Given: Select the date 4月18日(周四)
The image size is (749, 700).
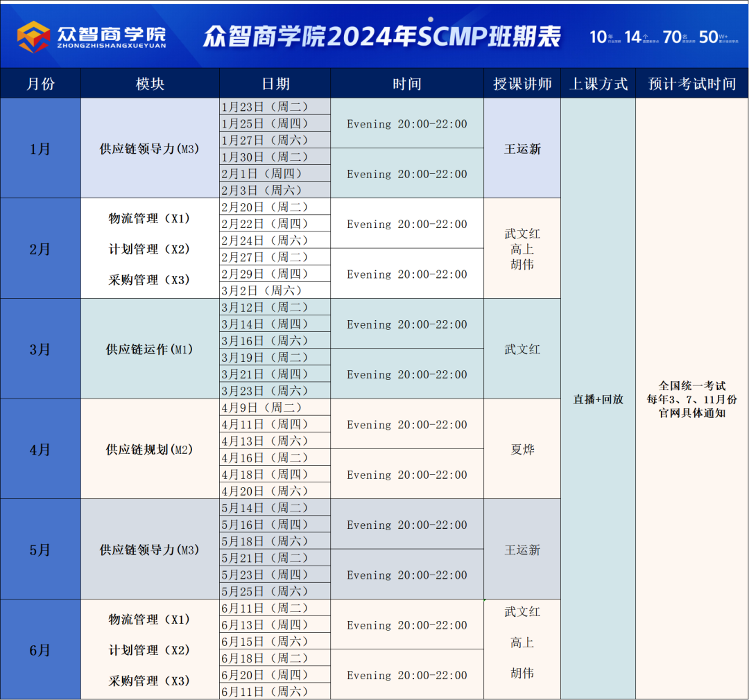Looking at the screenshot, I should [275, 474].
